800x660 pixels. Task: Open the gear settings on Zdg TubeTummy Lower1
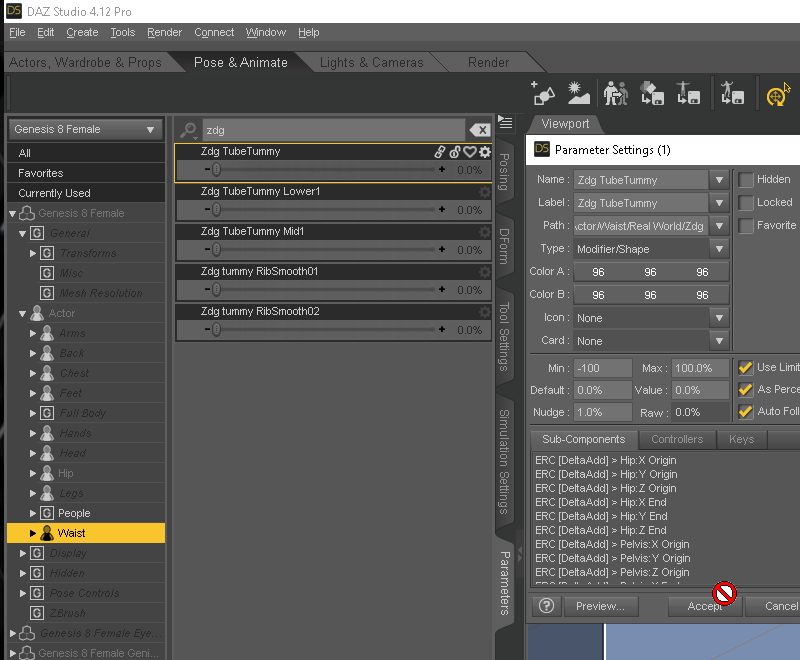(x=485, y=192)
